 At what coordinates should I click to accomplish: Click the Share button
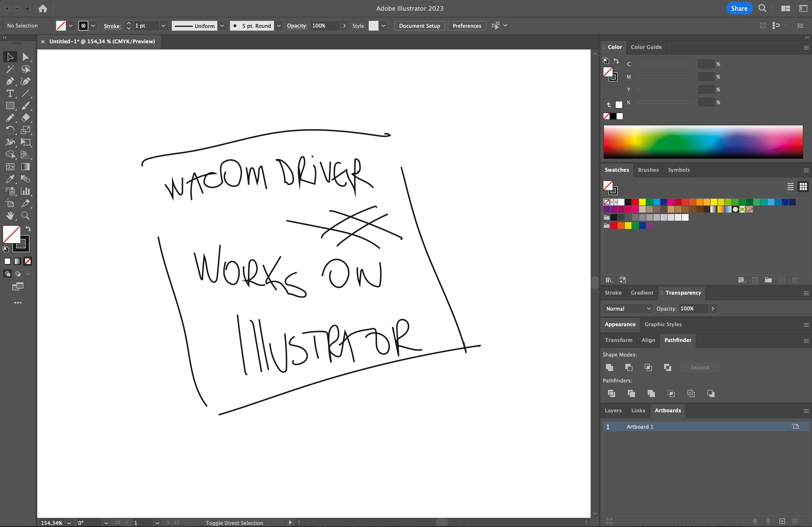tap(739, 8)
